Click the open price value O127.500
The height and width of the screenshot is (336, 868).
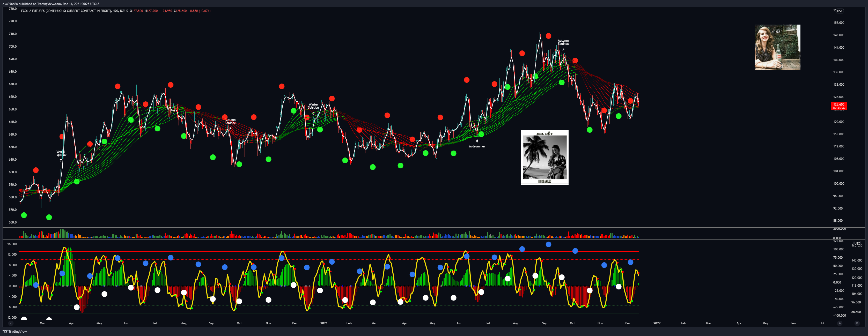pyautogui.click(x=136, y=11)
